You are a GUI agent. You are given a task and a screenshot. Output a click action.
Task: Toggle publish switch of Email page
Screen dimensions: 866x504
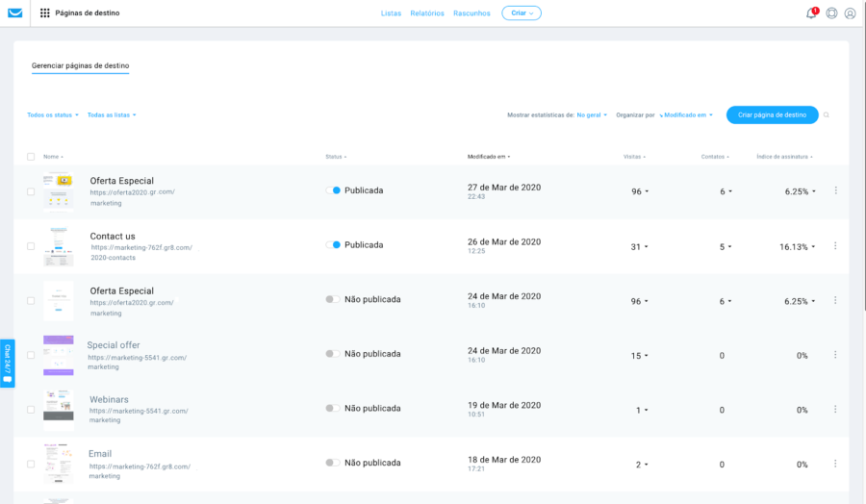[333, 463]
